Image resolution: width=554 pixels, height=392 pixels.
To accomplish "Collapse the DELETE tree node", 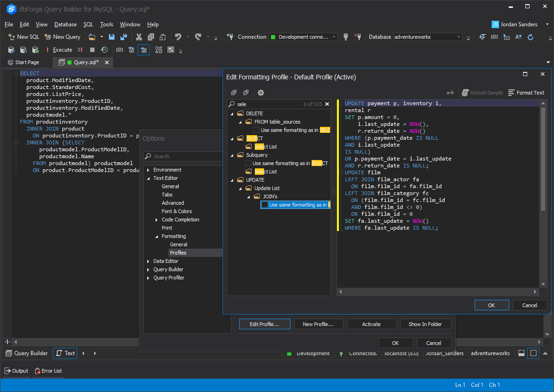I will 232,113.
